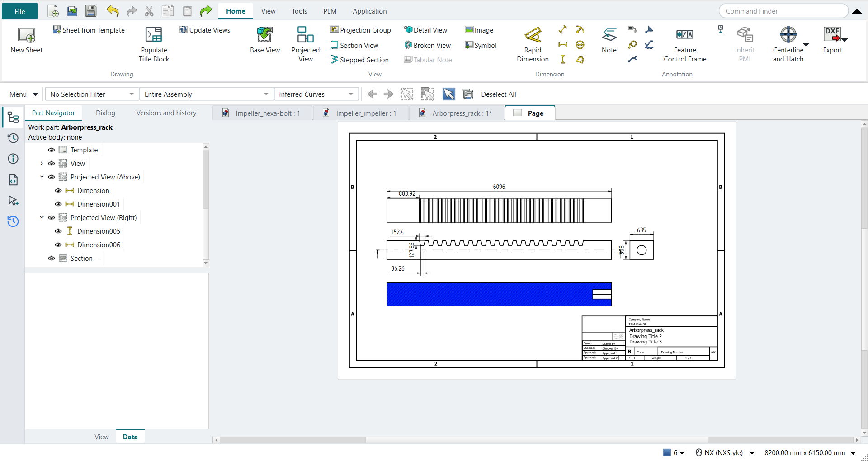Click the Command Finder search field

[x=783, y=11]
